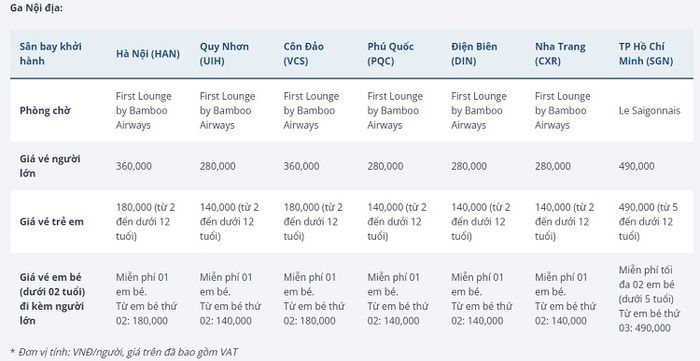Click the Giá vé trẻ em row label

click(51, 222)
